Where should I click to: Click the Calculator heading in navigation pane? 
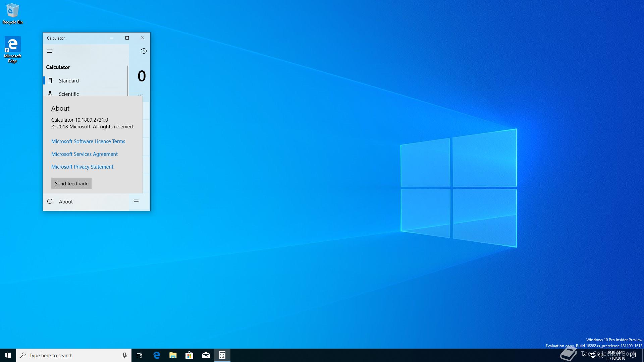[58, 67]
